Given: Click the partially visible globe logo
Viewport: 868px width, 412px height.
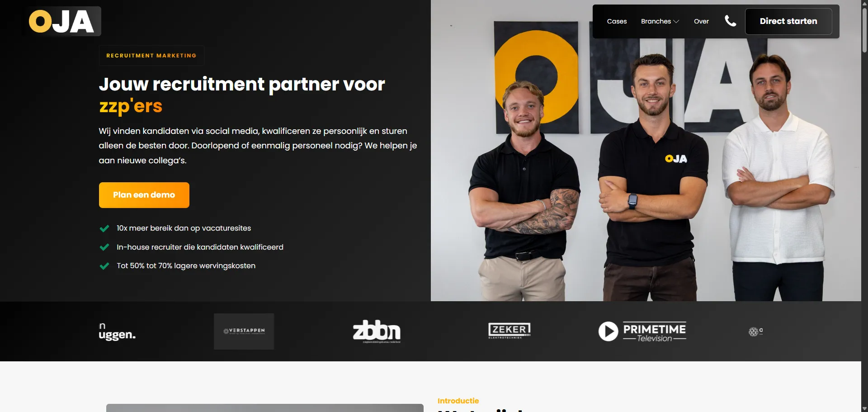Looking at the screenshot, I should point(755,331).
